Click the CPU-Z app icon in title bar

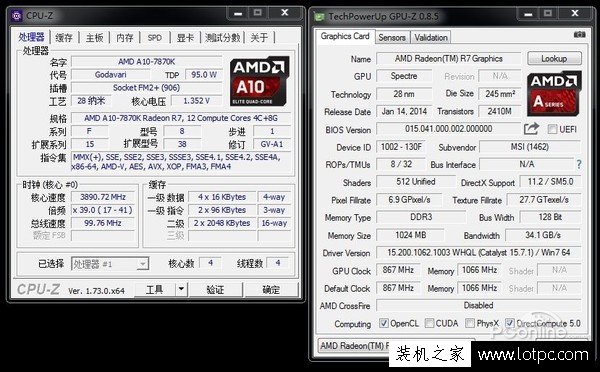click(x=17, y=16)
